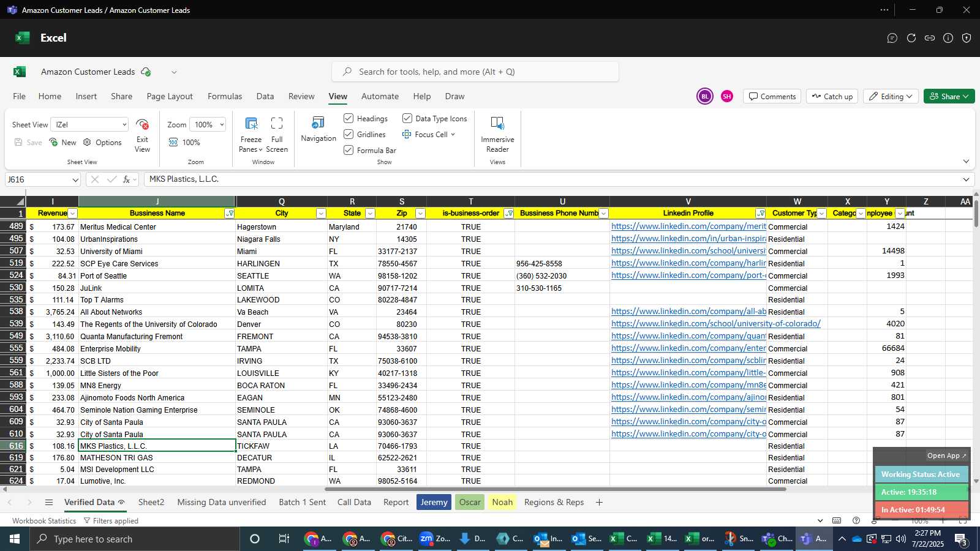Open Zip column filter dropdown
The image size is (980, 551).
point(420,214)
